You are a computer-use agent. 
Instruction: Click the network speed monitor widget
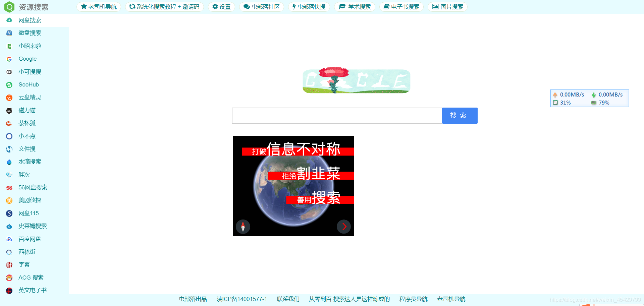tap(590, 99)
